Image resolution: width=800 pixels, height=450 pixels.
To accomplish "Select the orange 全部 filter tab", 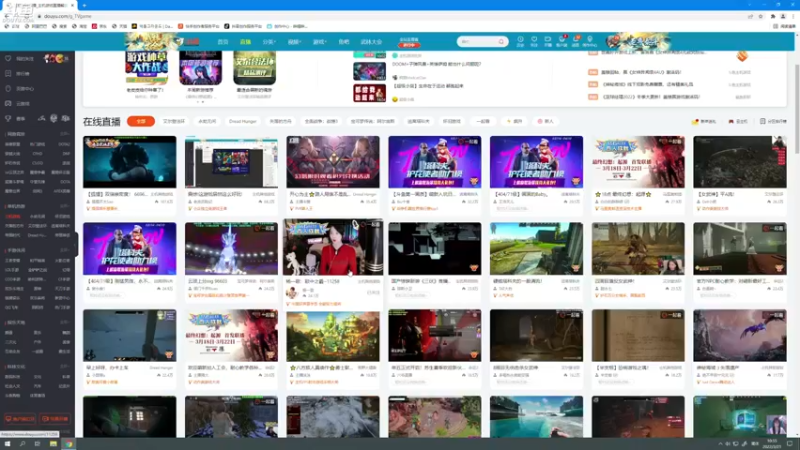I will point(141,121).
